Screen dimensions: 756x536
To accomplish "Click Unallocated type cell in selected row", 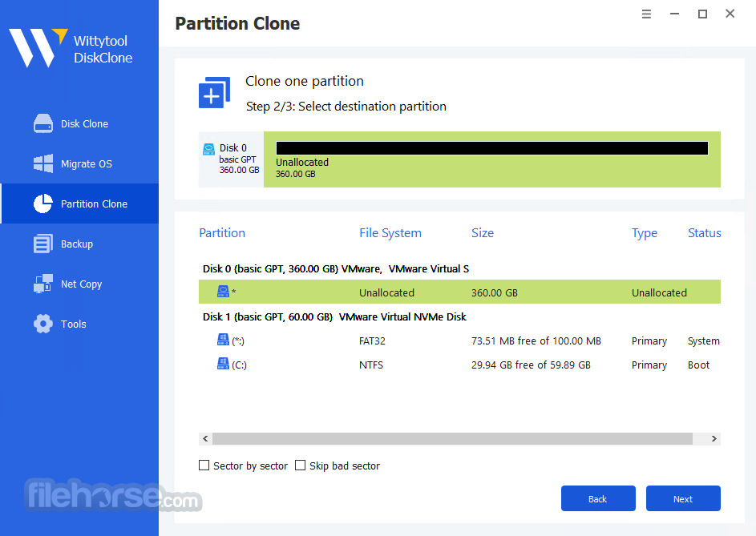I will point(659,292).
